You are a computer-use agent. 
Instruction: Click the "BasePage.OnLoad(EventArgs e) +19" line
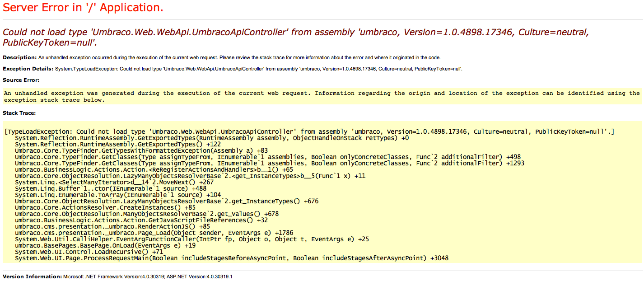[x=105, y=245]
